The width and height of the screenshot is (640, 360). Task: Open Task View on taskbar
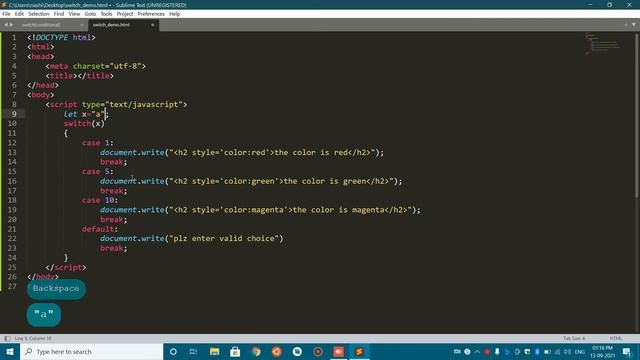pyautogui.click(x=193, y=351)
